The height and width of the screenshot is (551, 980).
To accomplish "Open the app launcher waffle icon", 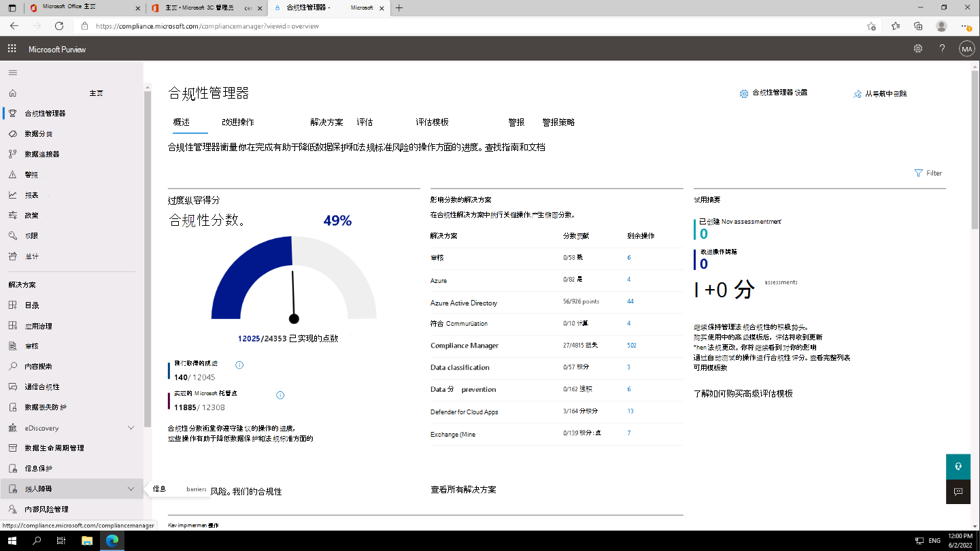I will (12, 49).
